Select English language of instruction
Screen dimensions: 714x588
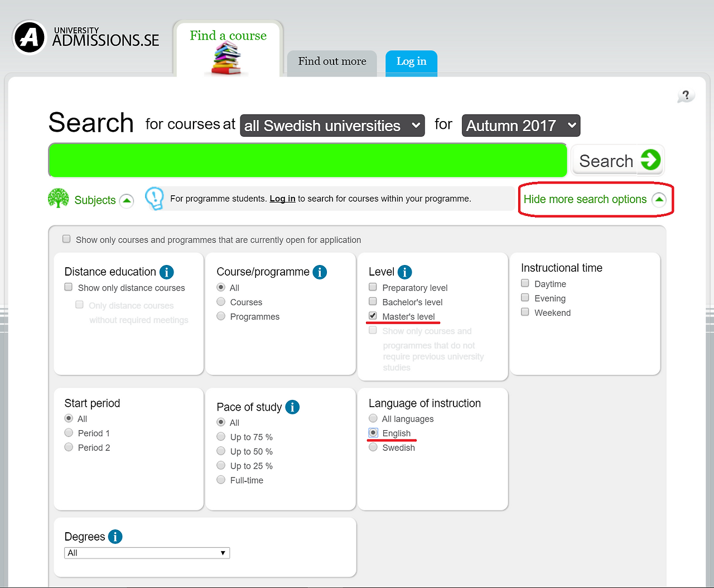(373, 433)
